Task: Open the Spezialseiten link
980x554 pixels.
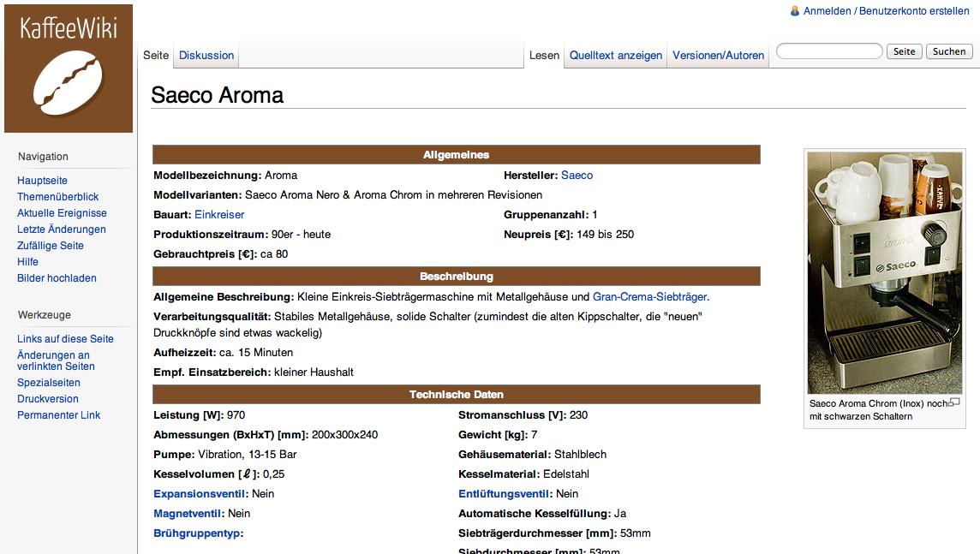Action: [48, 382]
